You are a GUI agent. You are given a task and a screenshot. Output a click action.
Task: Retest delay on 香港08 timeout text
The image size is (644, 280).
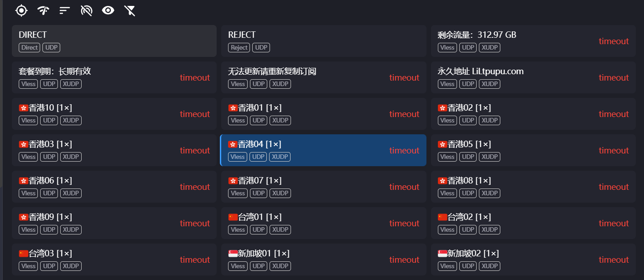point(613,187)
